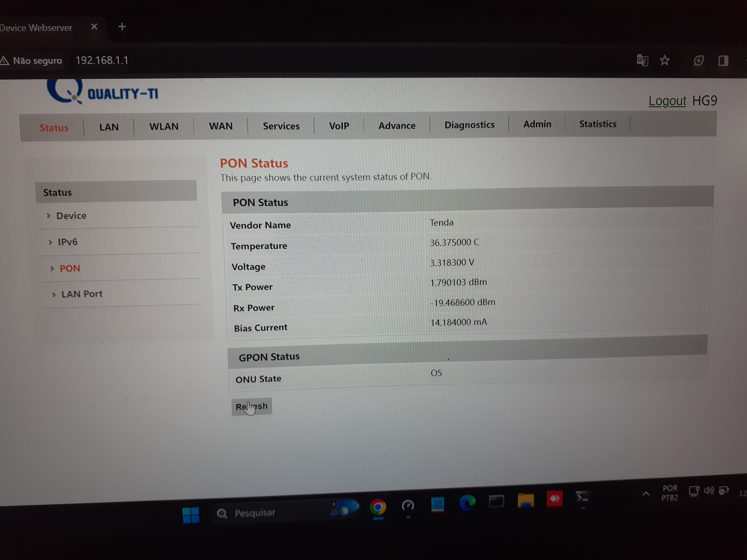Open the AnyDesk icon in the taskbar

[x=554, y=499]
